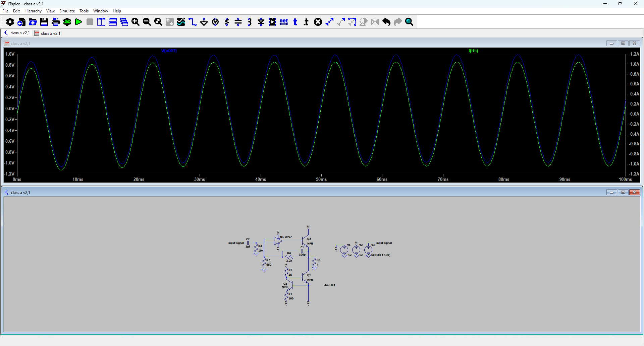Open the Configure settings gear

click(10, 22)
